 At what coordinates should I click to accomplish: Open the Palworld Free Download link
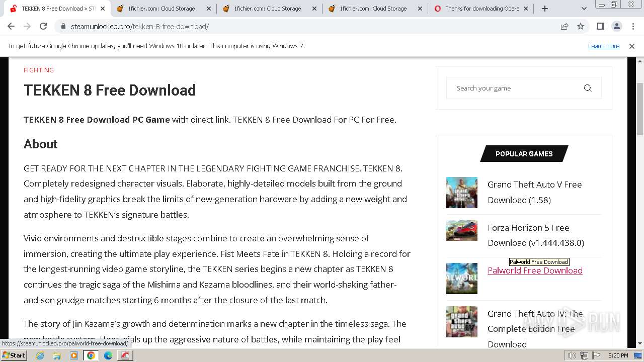click(x=535, y=270)
